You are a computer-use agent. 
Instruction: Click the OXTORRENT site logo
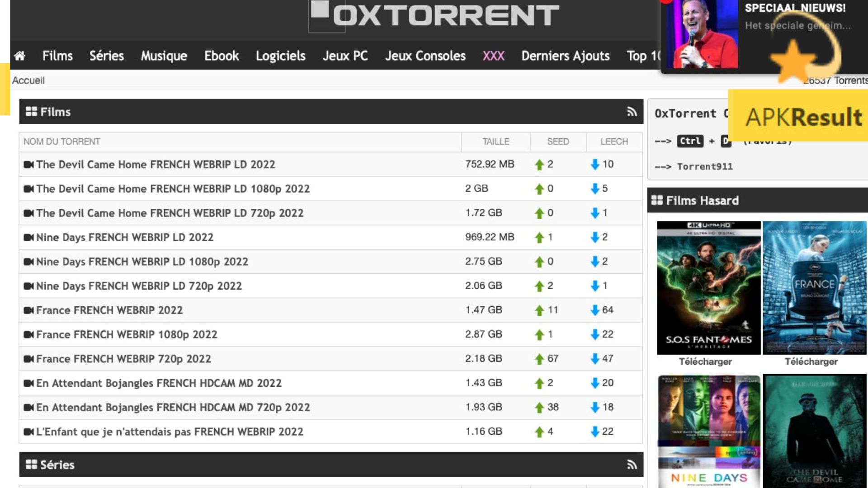click(x=434, y=15)
